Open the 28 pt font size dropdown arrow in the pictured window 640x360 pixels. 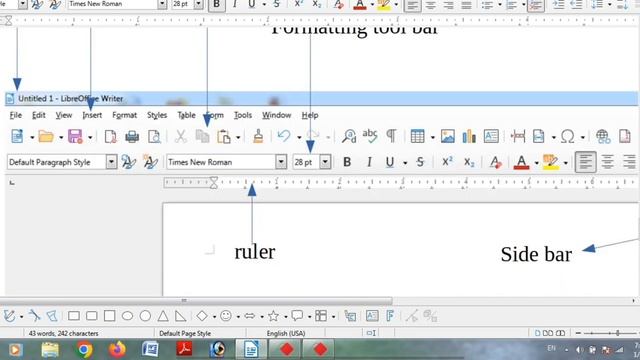tap(325, 162)
